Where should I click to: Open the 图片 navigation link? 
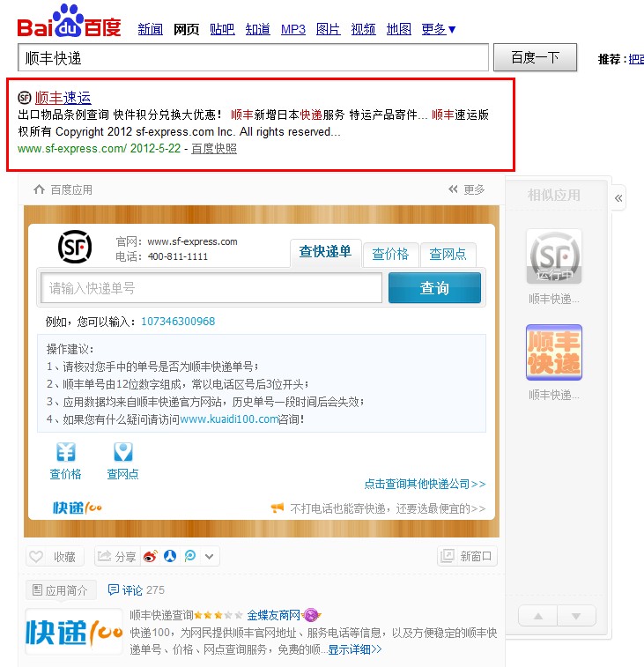[x=329, y=29]
